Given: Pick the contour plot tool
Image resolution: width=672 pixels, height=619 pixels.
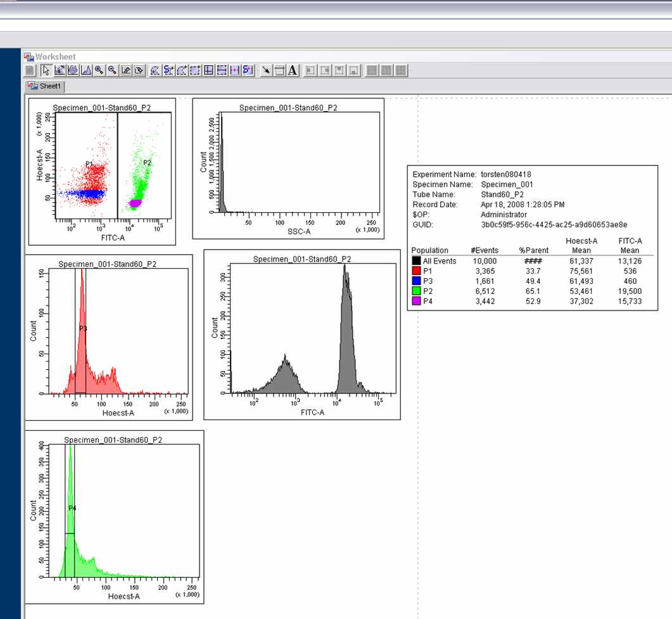Looking at the screenshot, I should [73, 70].
